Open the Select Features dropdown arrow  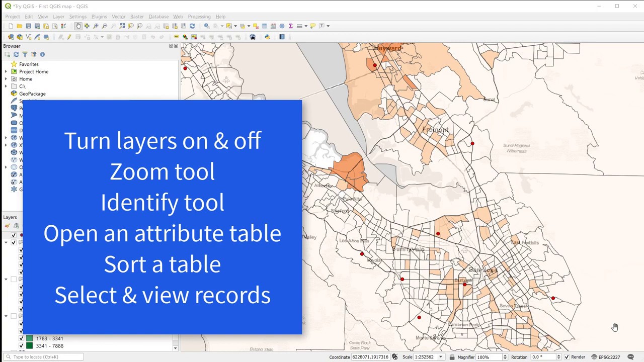pos(235,26)
